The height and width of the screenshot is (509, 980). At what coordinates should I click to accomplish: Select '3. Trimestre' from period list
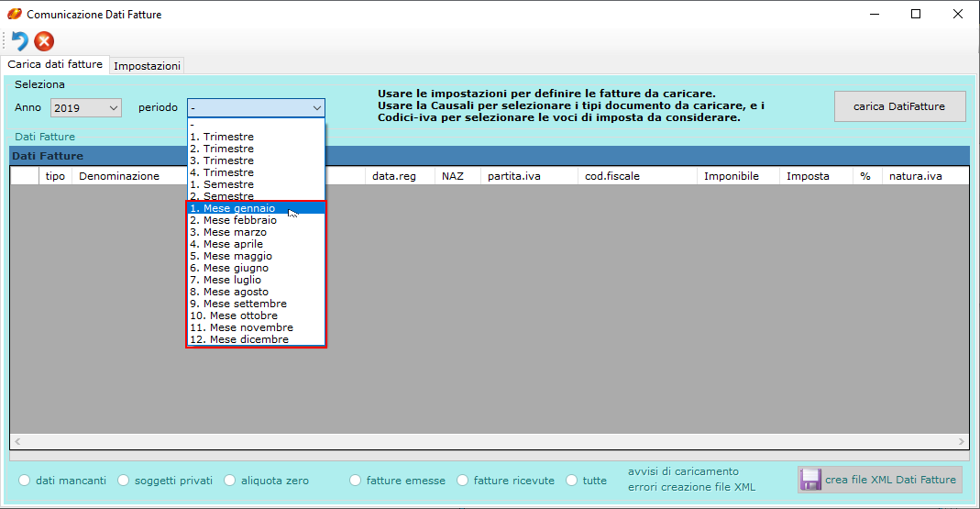click(222, 160)
